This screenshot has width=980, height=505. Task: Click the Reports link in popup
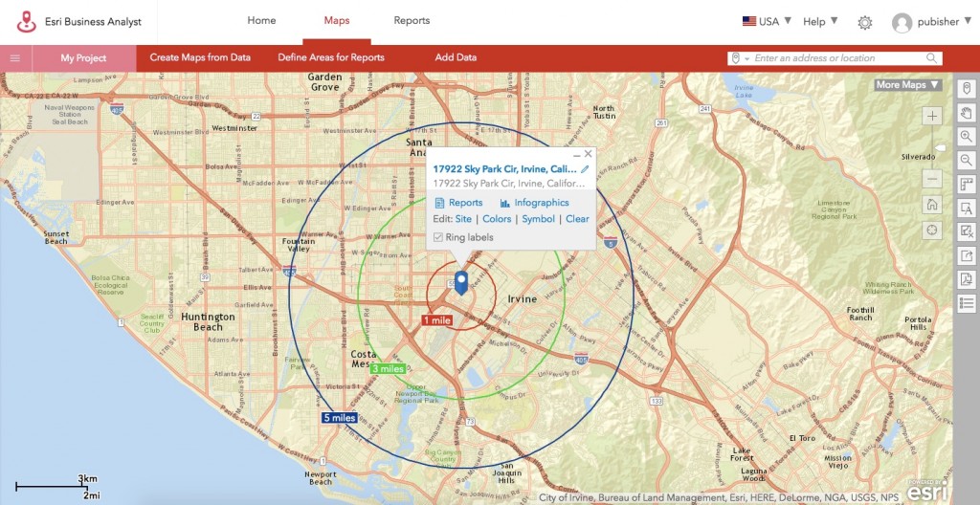click(466, 203)
